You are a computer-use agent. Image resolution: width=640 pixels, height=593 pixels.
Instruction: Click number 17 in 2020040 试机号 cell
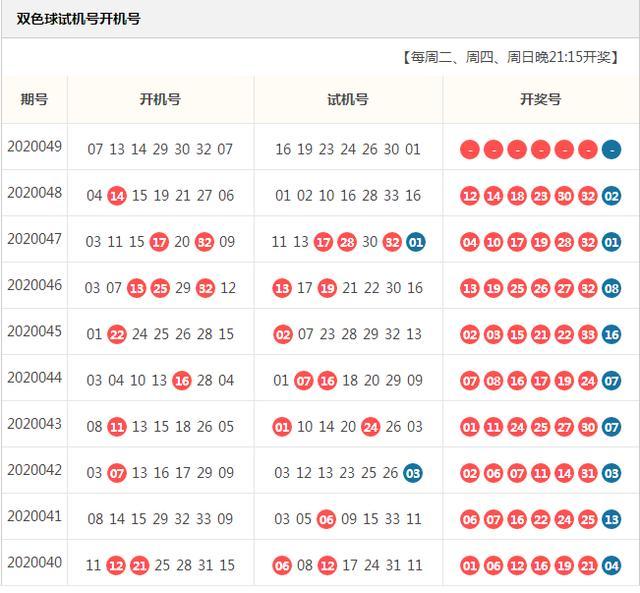click(x=350, y=565)
